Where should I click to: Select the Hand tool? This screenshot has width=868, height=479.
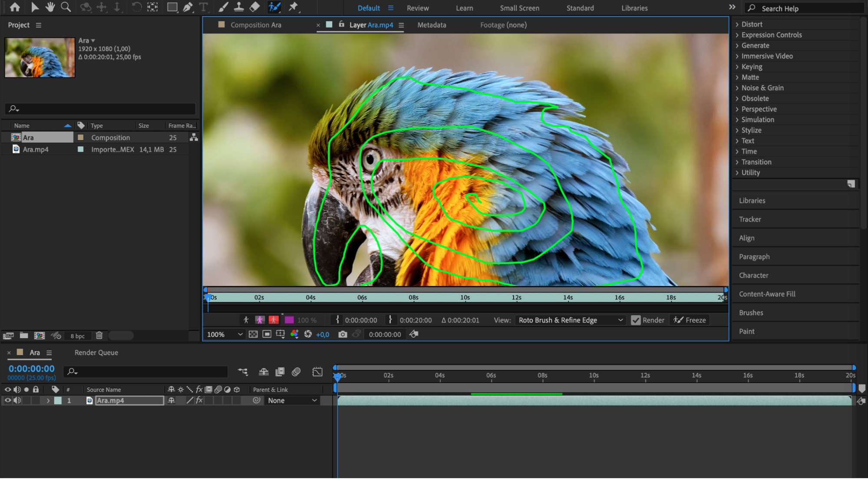point(50,7)
